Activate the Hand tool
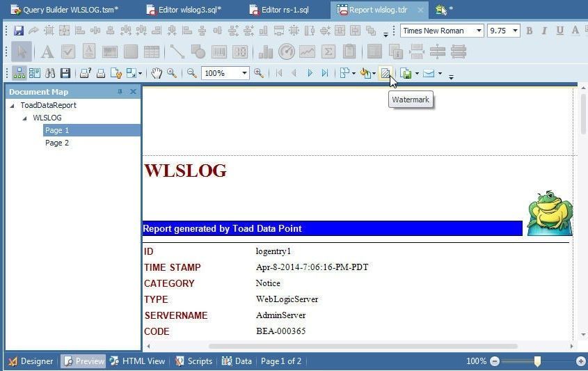This screenshot has width=588, height=371. [x=157, y=73]
